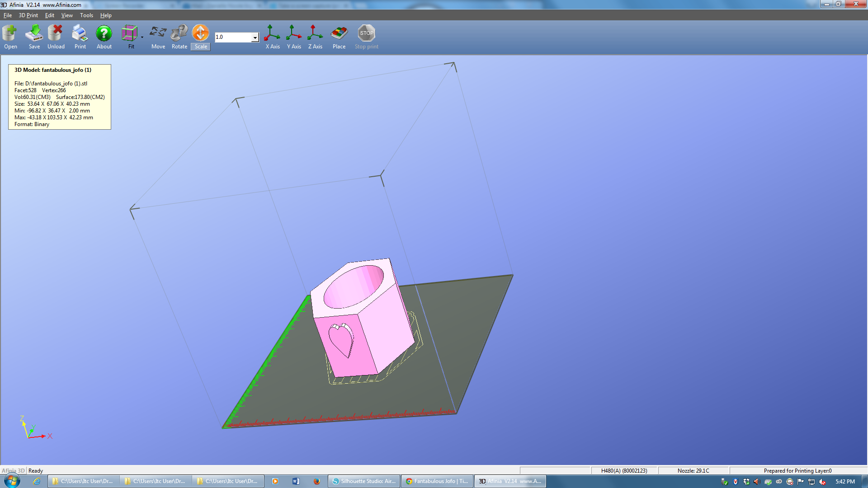Viewport: 868px width, 488px height.
Task: Open media player taskbar icon
Action: click(275, 481)
